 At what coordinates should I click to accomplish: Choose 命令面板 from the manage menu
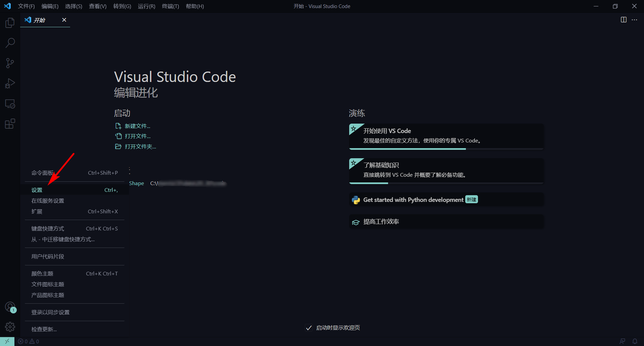pos(75,173)
